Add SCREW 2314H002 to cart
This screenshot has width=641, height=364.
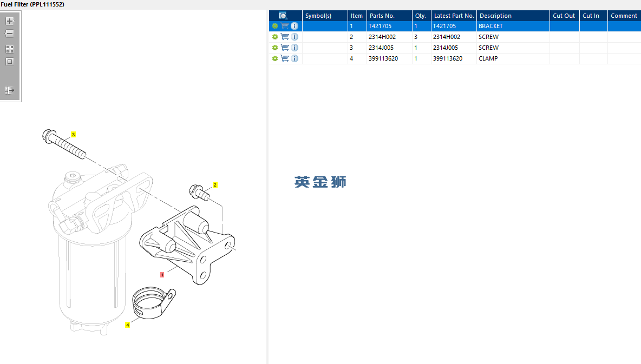coord(285,37)
